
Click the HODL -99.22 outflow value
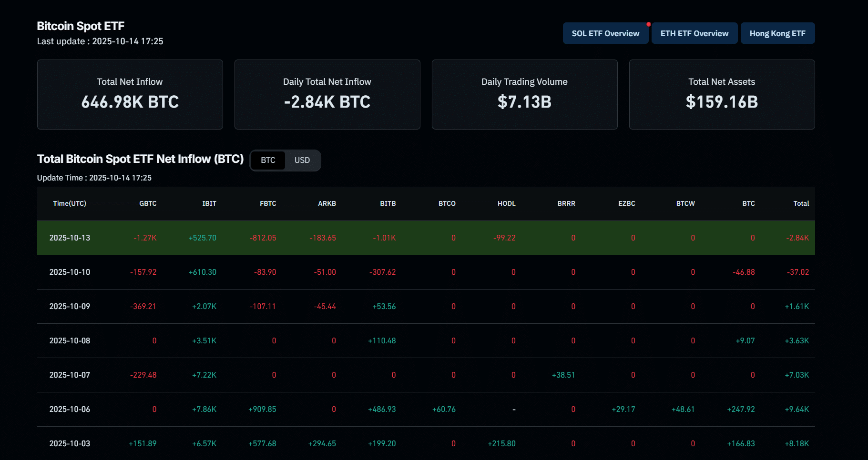[504, 238]
